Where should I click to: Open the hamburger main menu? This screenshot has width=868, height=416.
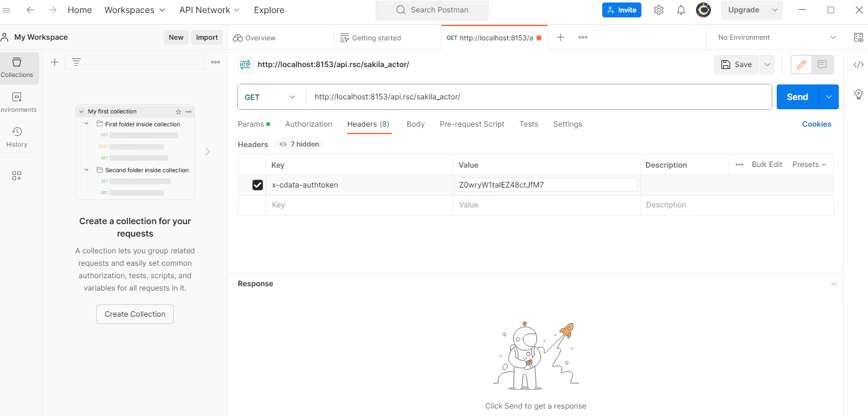click(x=7, y=10)
